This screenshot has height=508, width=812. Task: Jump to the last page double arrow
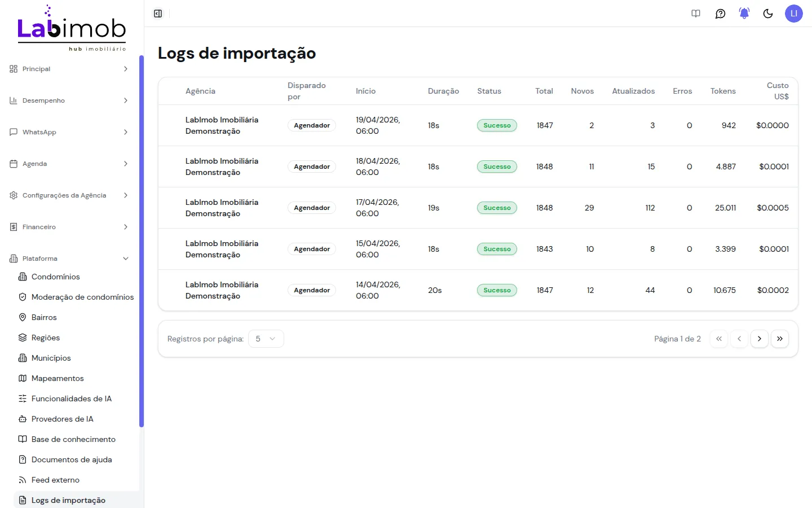(780, 339)
